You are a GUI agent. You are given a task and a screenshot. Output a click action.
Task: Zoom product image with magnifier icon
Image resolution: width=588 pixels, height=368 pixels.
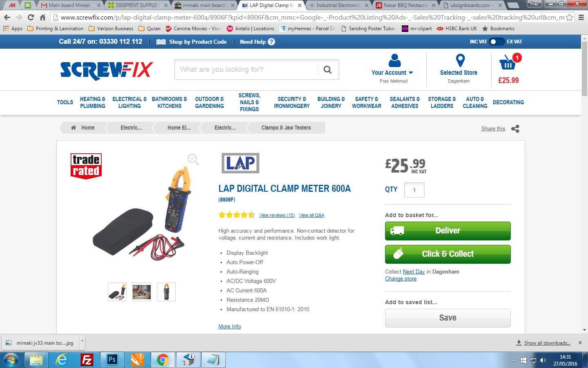click(x=193, y=159)
